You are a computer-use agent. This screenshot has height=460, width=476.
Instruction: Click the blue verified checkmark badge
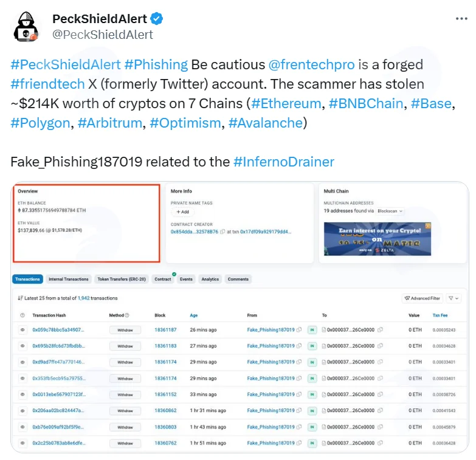click(157, 19)
